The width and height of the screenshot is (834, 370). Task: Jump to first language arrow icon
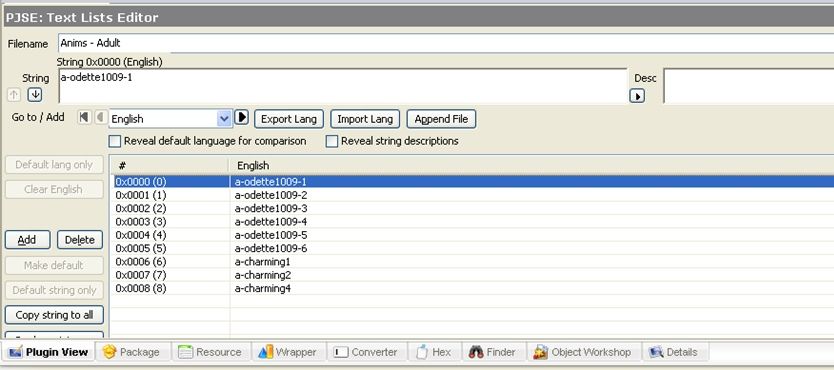coord(84,117)
